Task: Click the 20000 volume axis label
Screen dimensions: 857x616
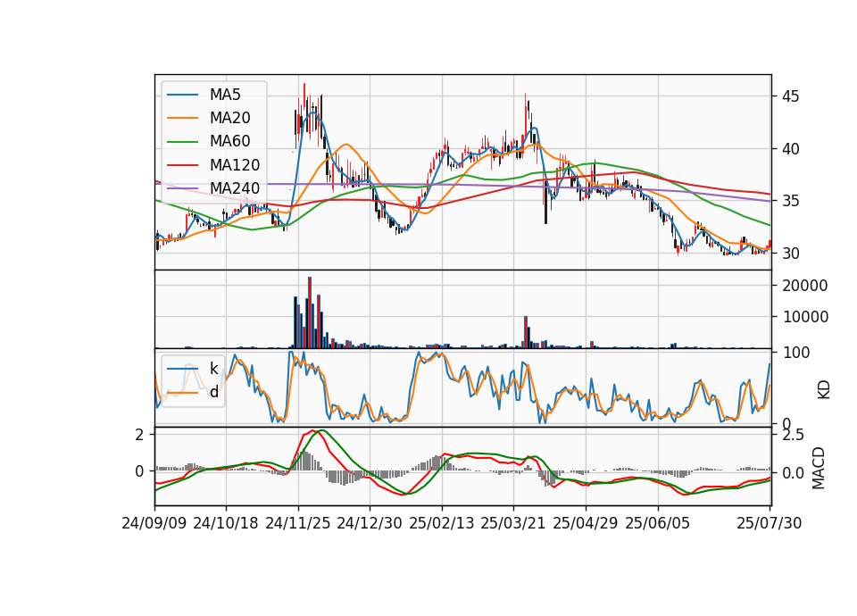Action: pyautogui.click(x=804, y=286)
